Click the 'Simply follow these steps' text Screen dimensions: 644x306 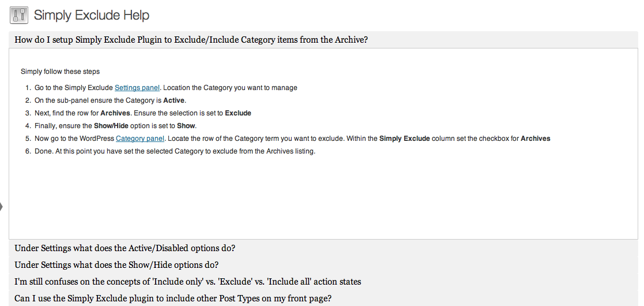point(60,72)
